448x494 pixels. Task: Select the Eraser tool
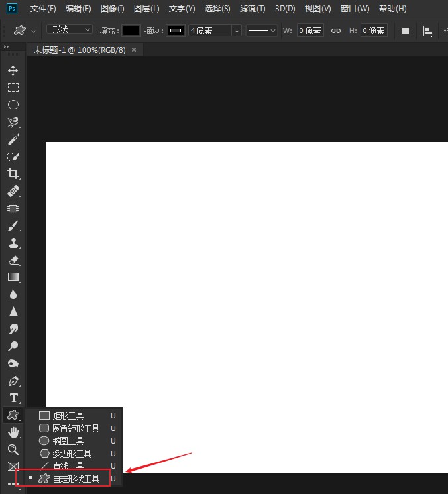13,260
